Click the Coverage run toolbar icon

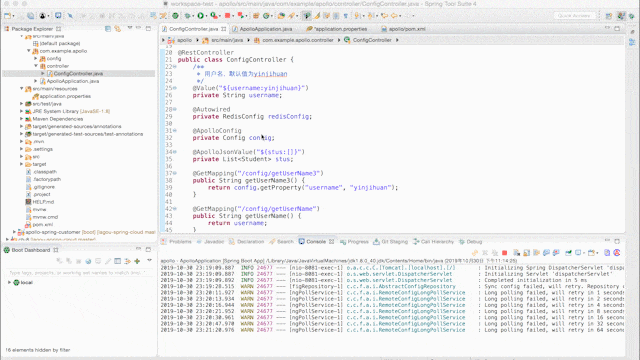click(213, 16)
